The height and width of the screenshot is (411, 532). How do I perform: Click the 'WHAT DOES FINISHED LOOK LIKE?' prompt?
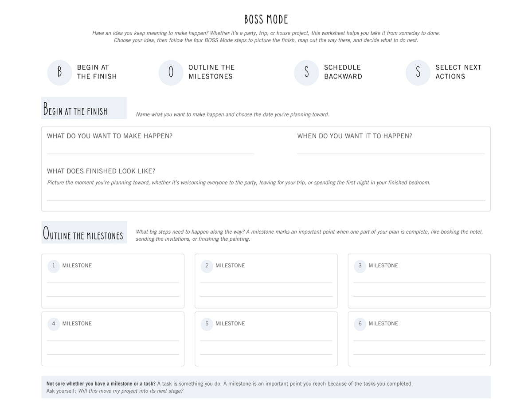[101, 171]
